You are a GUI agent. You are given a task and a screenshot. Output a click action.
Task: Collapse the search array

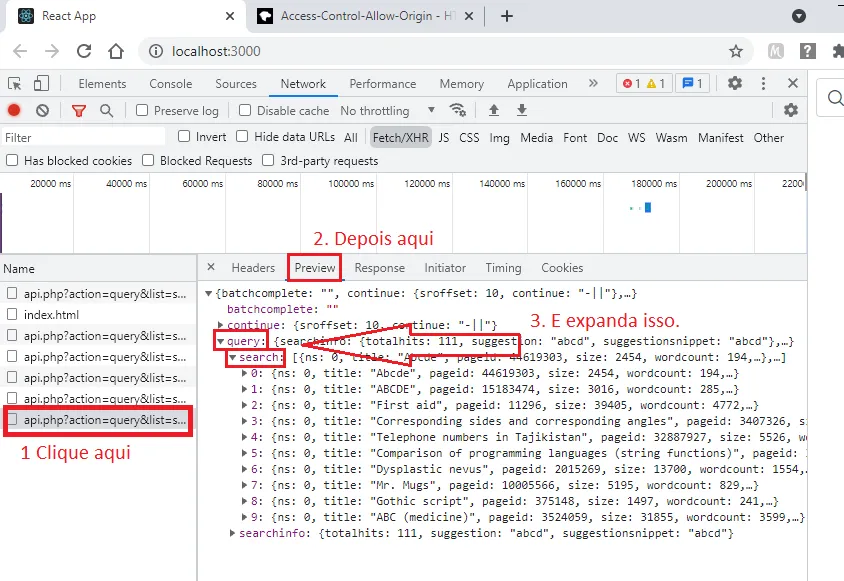(233, 358)
